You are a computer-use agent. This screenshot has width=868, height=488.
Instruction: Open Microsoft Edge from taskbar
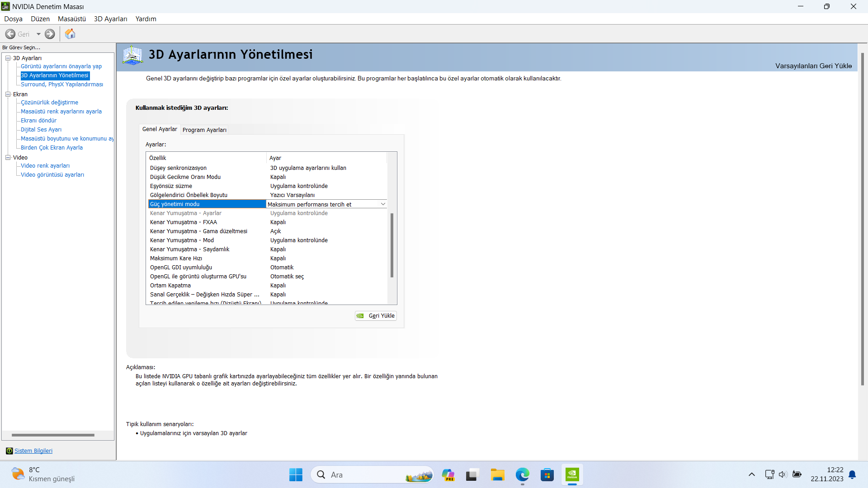522,475
